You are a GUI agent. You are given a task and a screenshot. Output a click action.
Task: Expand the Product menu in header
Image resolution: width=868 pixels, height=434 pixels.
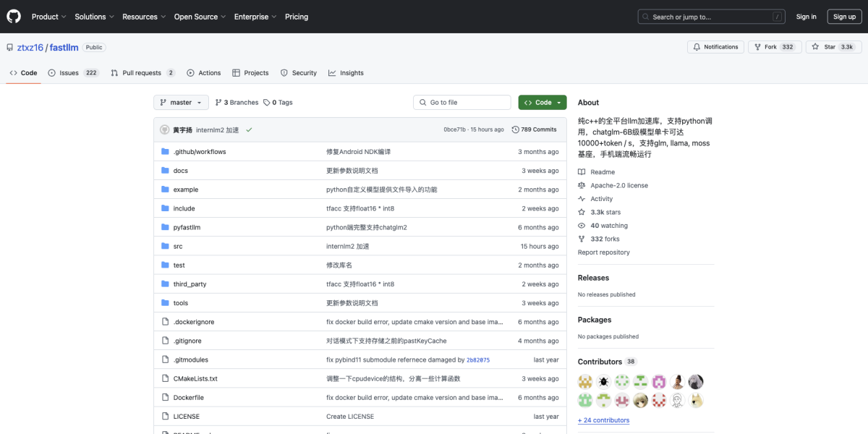point(48,17)
